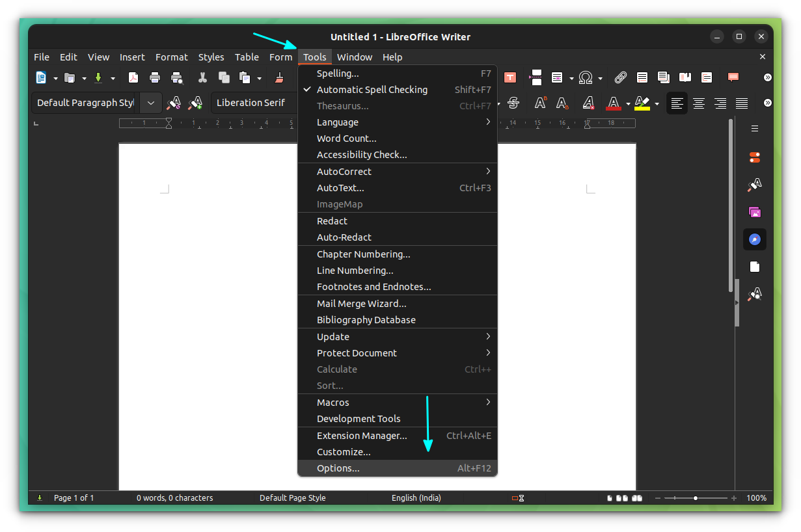Click the zoom slider handle
Screen dimensions: 801x532
696,498
